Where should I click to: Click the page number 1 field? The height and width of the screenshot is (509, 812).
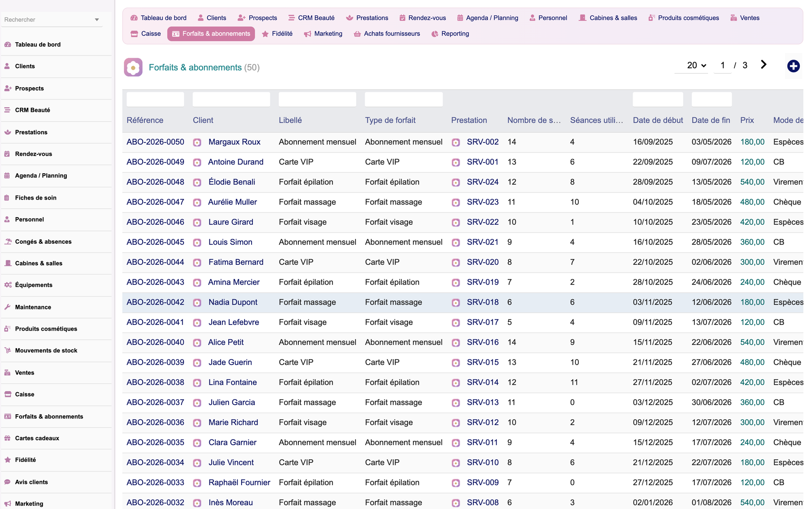click(x=722, y=66)
